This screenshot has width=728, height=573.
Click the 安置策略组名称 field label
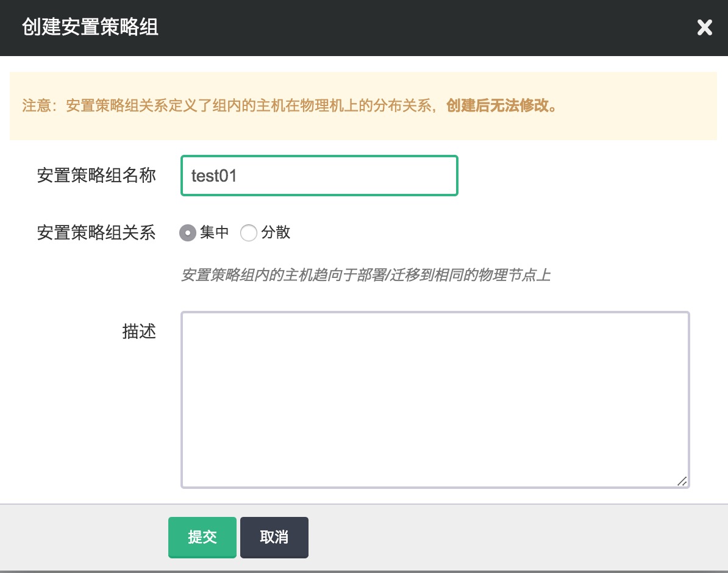[x=96, y=176]
